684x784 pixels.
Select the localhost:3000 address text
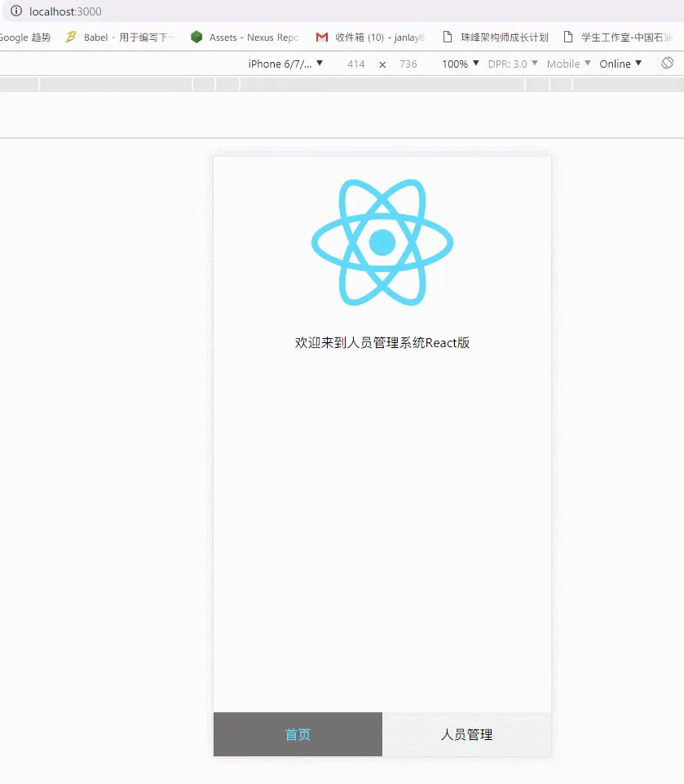point(65,11)
